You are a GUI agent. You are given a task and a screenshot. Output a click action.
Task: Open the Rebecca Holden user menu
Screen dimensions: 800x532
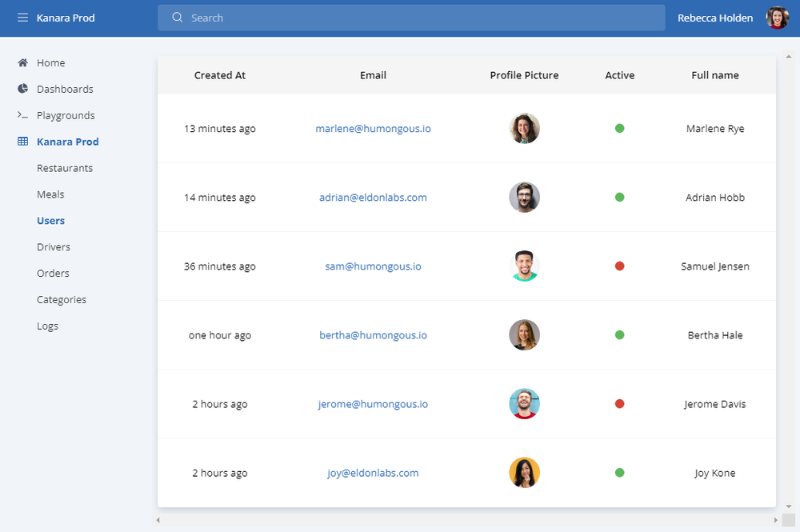coord(714,18)
